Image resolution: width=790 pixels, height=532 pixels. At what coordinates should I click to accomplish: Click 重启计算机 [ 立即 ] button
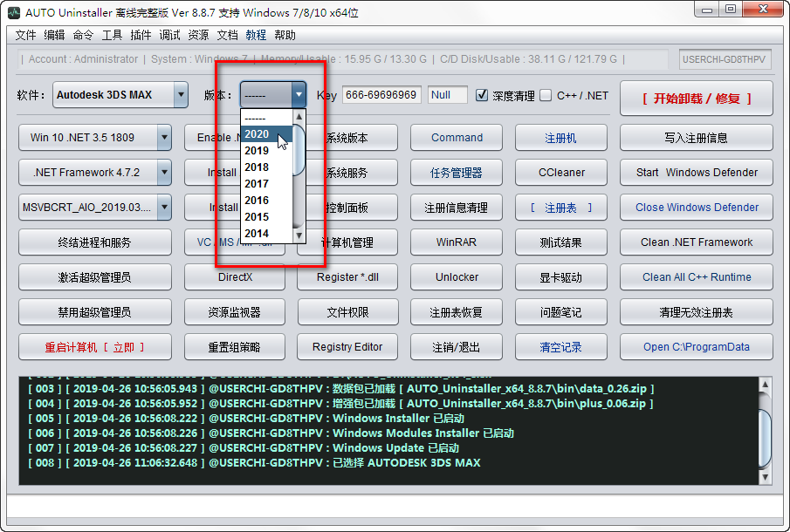pyautogui.click(x=95, y=347)
